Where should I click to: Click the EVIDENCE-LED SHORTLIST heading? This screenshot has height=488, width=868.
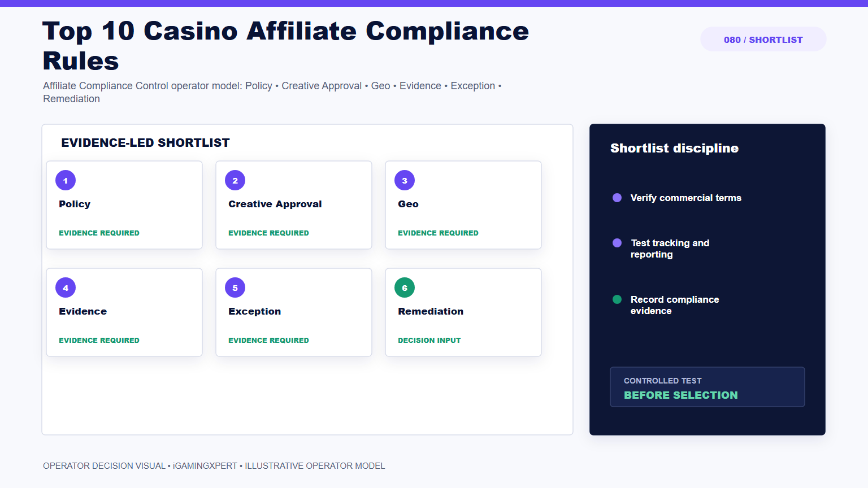145,143
